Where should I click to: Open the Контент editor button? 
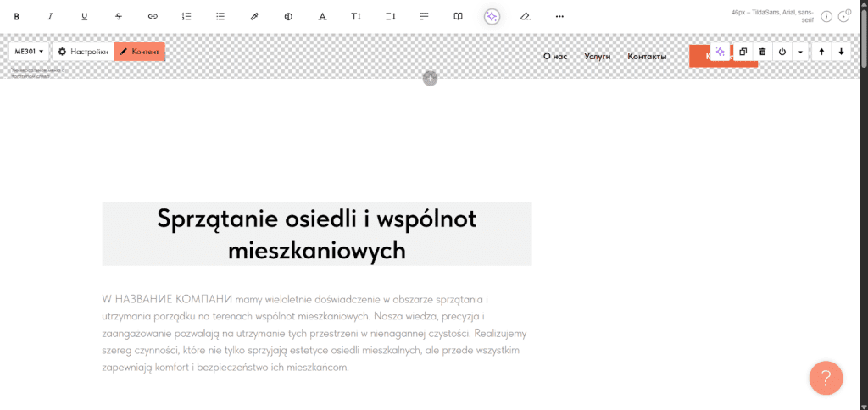[140, 52]
